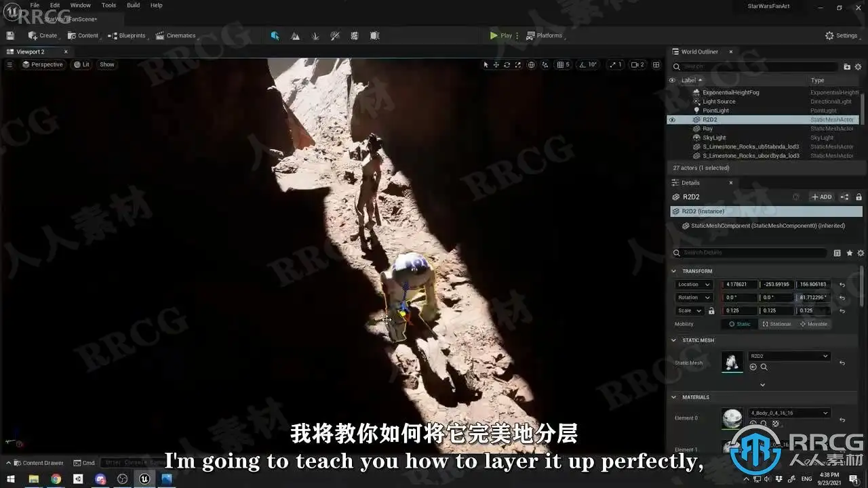This screenshot has width=868, height=488.
Task: Open the 4_Body_0_4_16_16 material dropdown
Action: (789, 413)
